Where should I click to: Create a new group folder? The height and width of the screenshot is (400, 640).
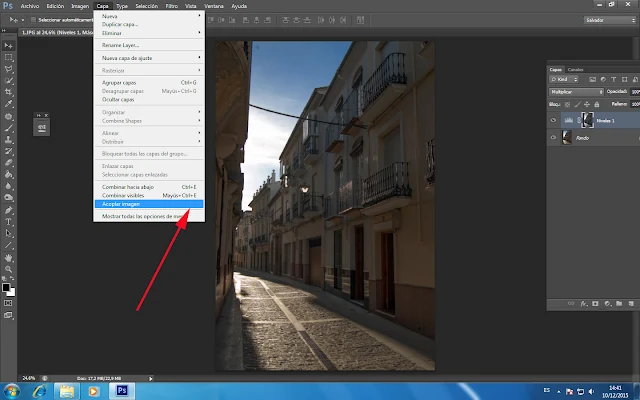(619, 304)
